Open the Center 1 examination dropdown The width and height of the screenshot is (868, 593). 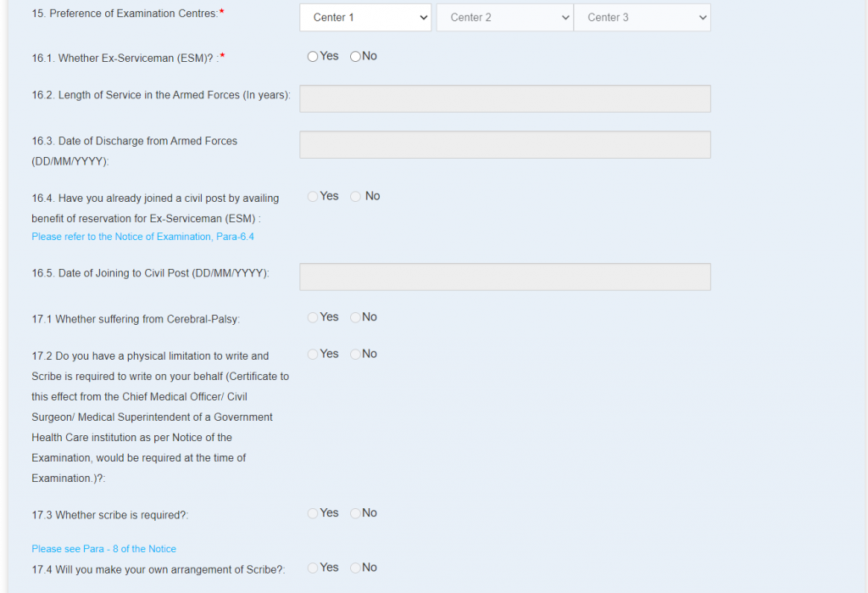pyautogui.click(x=364, y=17)
